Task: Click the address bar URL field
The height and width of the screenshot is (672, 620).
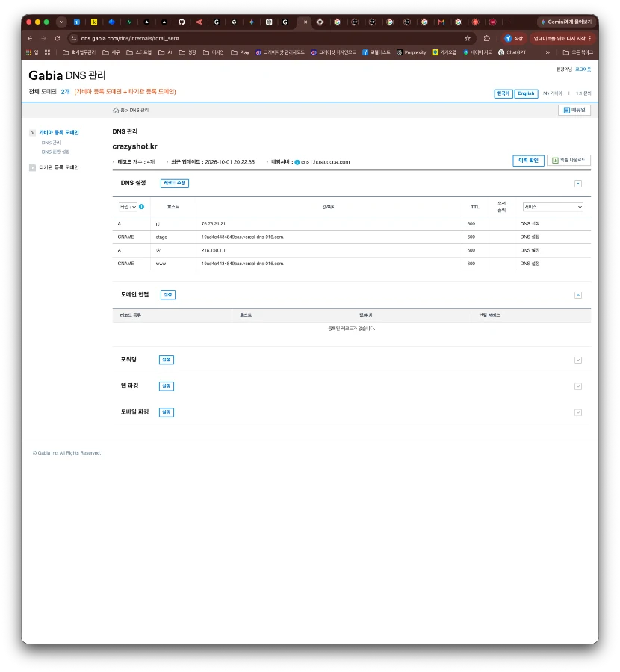Action: [270, 39]
